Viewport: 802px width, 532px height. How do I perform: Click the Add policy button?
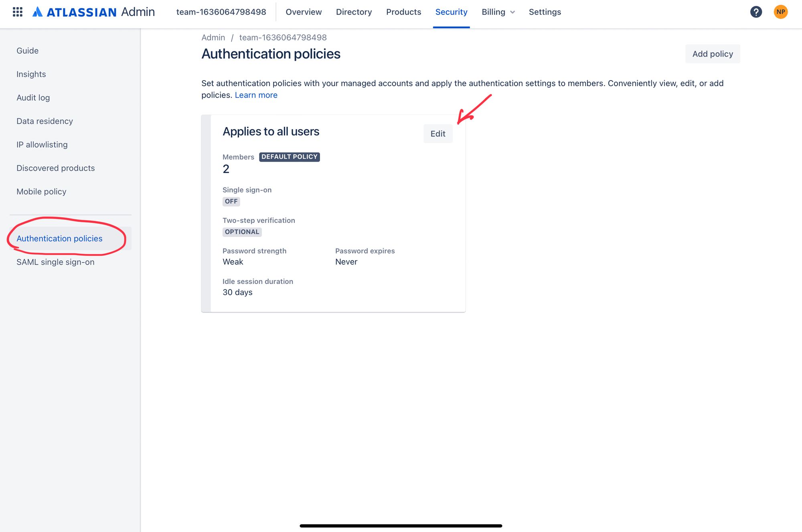[x=713, y=54]
